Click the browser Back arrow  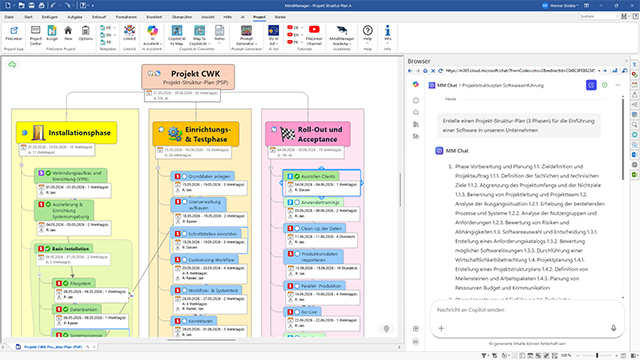[410, 71]
